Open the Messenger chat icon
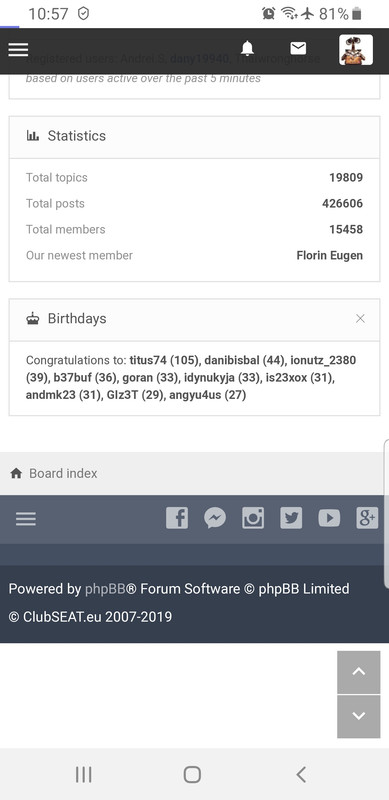The width and height of the screenshot is (389, 800). [x=215, y=518]
